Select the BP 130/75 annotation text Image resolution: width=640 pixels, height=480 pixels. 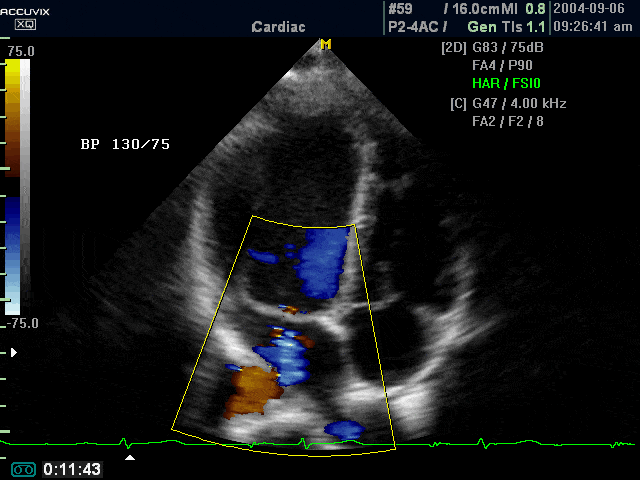[125, 144]
